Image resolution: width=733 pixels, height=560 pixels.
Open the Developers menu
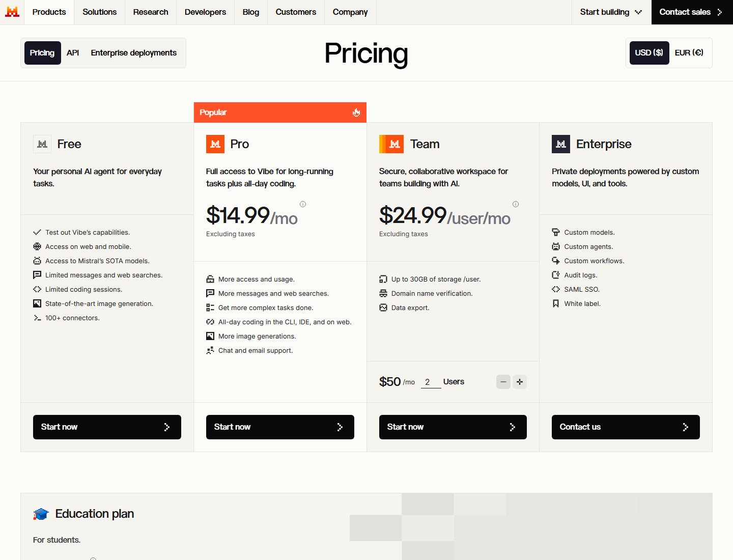click(x=205, y=12)
